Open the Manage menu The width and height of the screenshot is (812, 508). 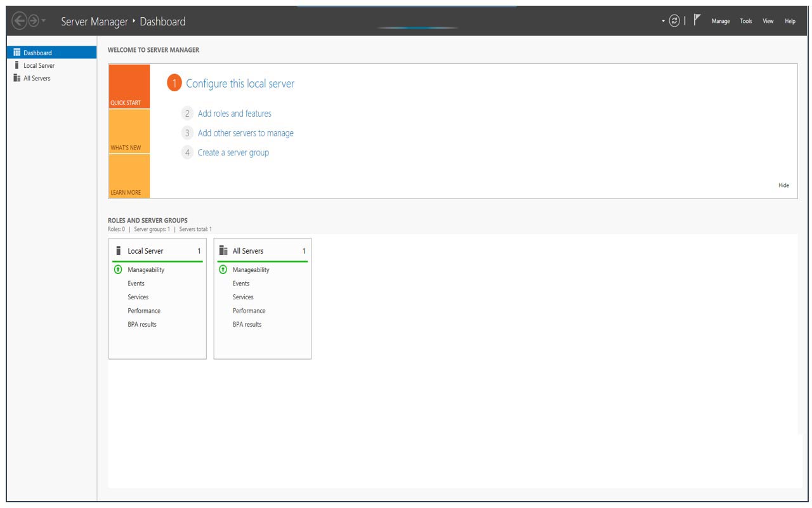721,22
